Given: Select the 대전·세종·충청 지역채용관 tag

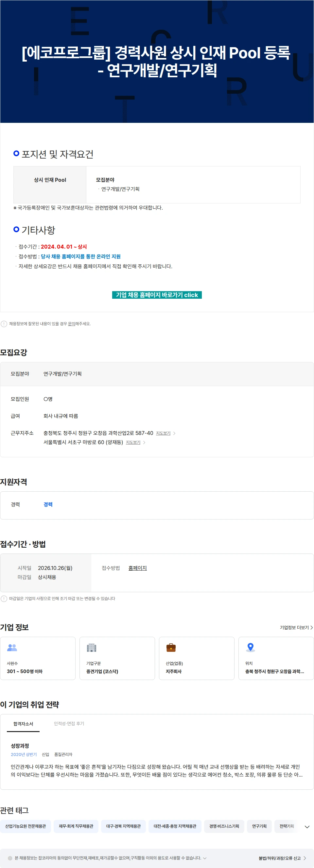Looking at the screenshot, I should (175, 826).
